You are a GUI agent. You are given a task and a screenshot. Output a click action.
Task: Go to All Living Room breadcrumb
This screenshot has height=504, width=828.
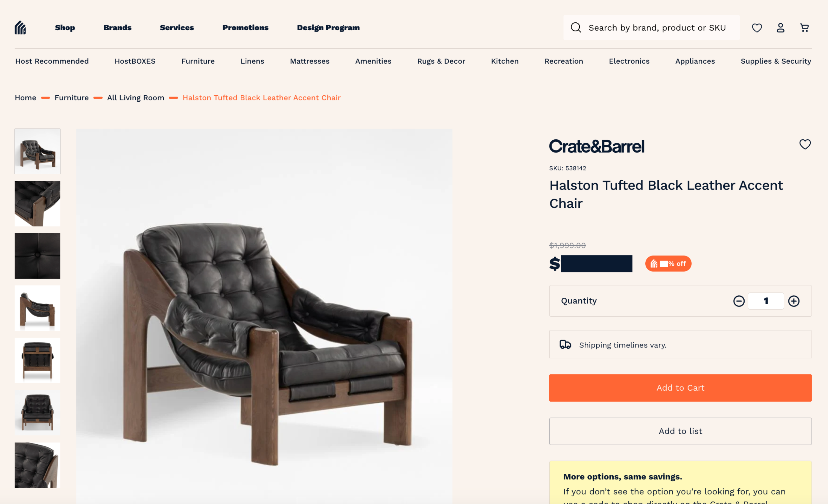click(x=135, y=98)
